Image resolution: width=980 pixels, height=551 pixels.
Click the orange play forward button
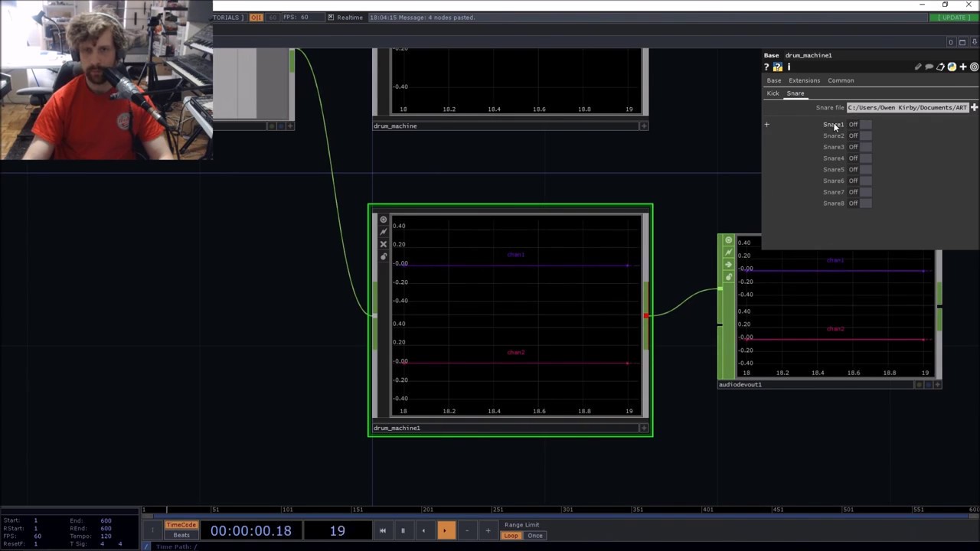coord(446,530)
